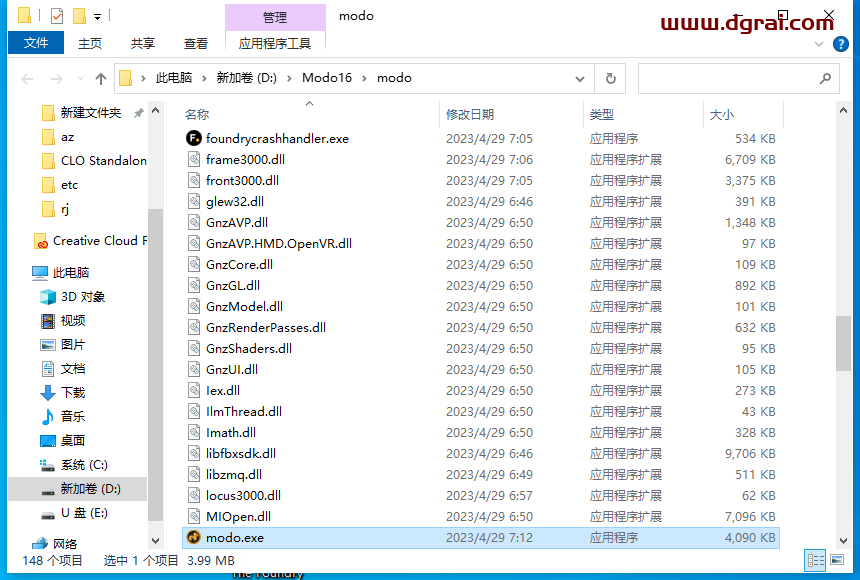Click the foundrycrashhandler.exe file icon
This screenshot has width=860, height=580.
194,138
